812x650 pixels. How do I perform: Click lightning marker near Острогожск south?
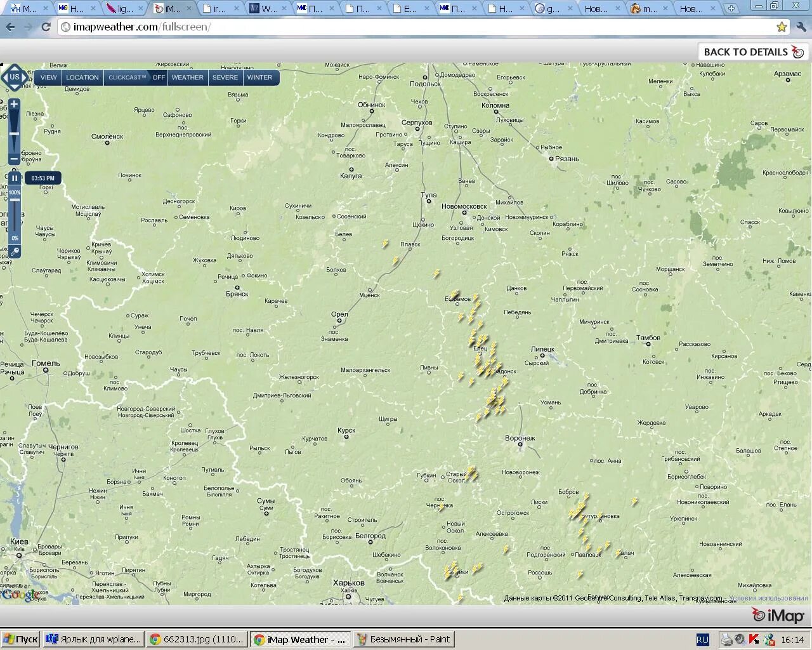506,549
